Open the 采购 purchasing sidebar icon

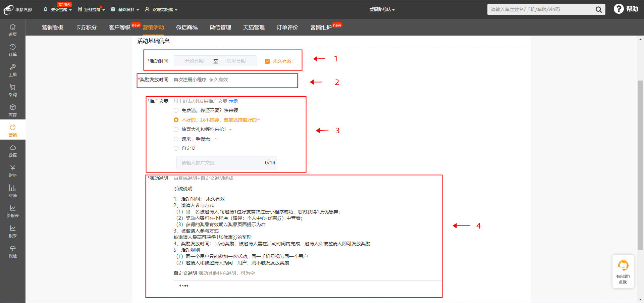(12, 90)
